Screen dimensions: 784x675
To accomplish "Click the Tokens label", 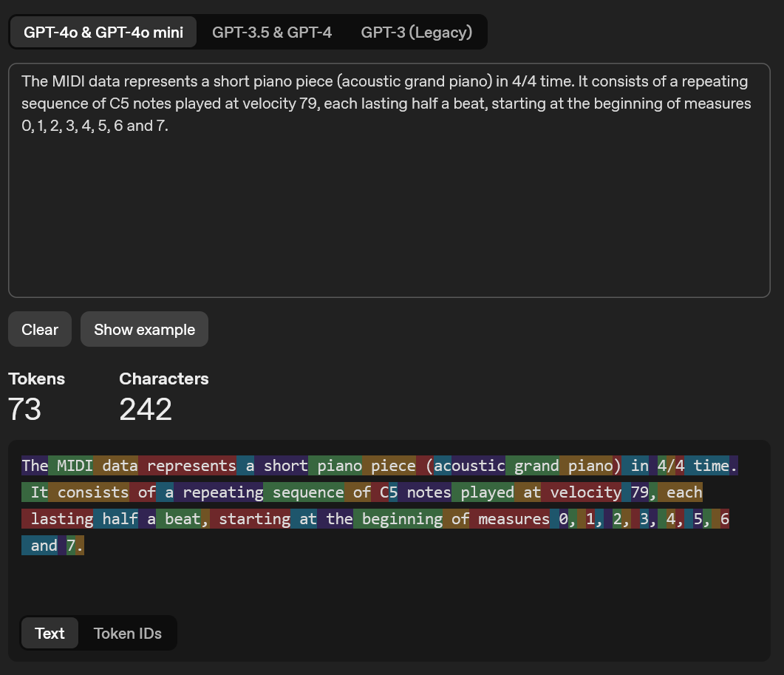I will [36, 379].
